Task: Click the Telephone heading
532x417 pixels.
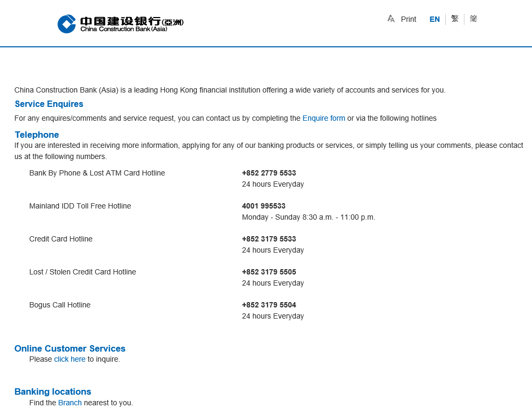Action: (37, 135)
